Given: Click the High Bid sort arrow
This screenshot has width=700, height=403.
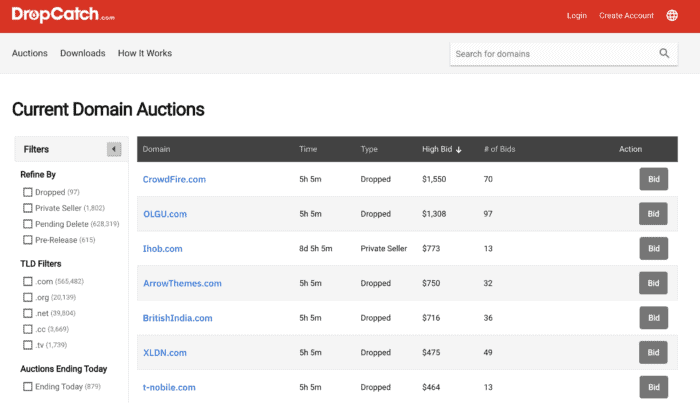Looking at the screenshot, I should pos(458,150).
